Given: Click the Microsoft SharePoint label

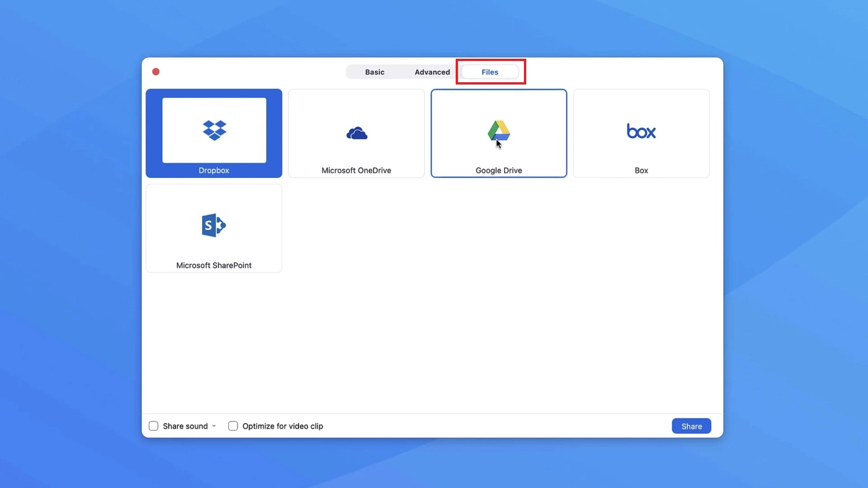Looking at the screenshot, I should point(214,265).
